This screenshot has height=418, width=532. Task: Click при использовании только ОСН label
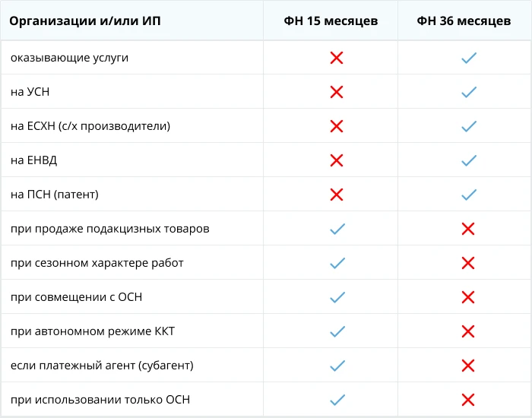click(100, 400)
